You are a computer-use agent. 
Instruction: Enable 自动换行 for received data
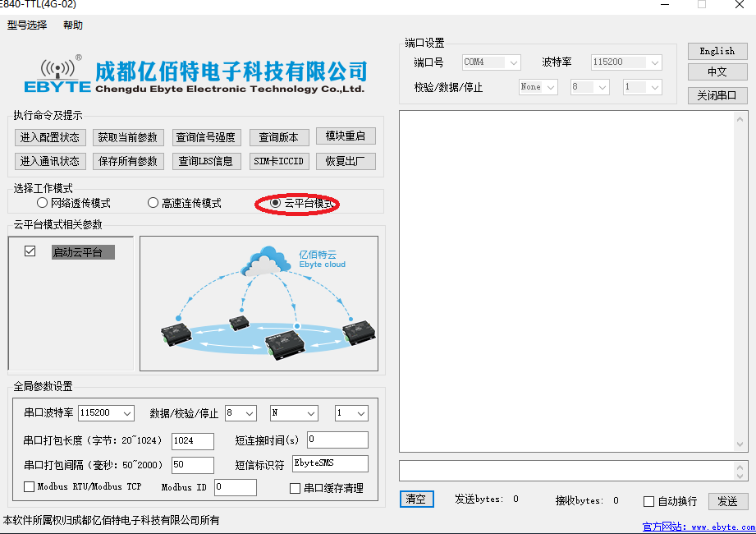[x=648, y=500]
